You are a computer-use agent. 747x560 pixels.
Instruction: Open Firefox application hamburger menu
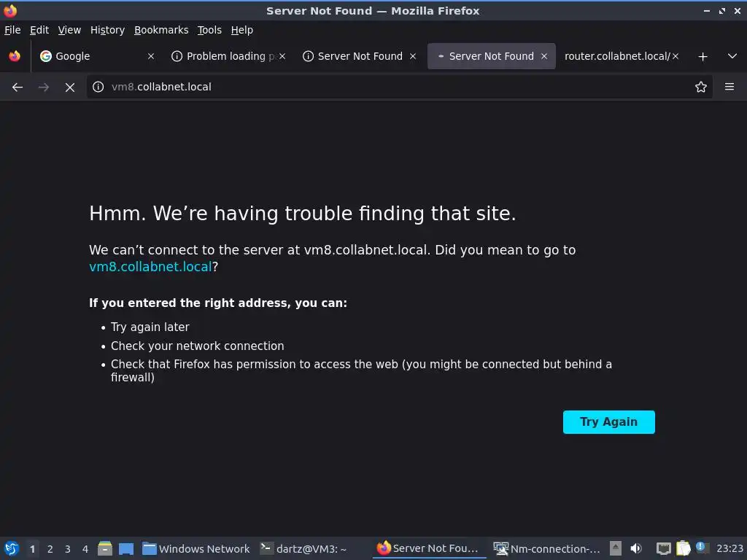pos(729,87)
